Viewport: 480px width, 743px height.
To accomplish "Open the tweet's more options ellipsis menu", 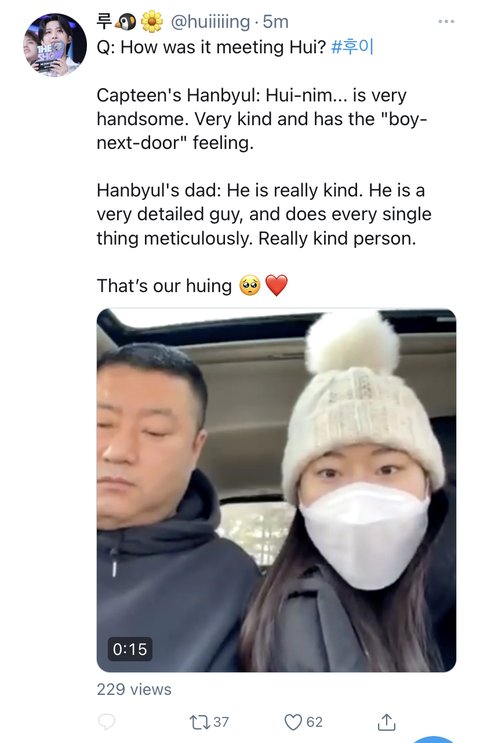I will coord(446,21).
